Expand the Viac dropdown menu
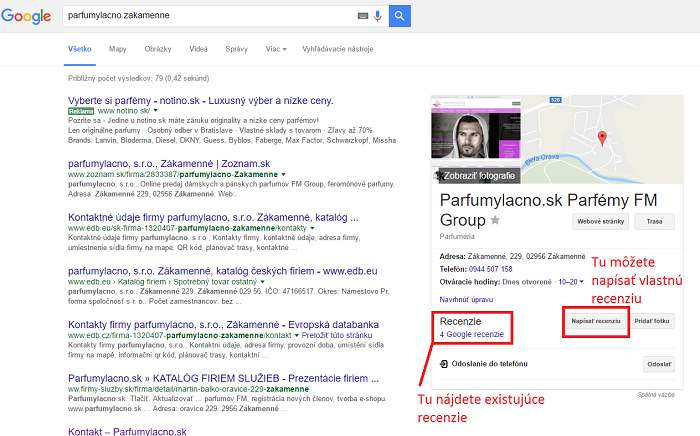Screen dimensions: 700x436 tap(276, 49)
